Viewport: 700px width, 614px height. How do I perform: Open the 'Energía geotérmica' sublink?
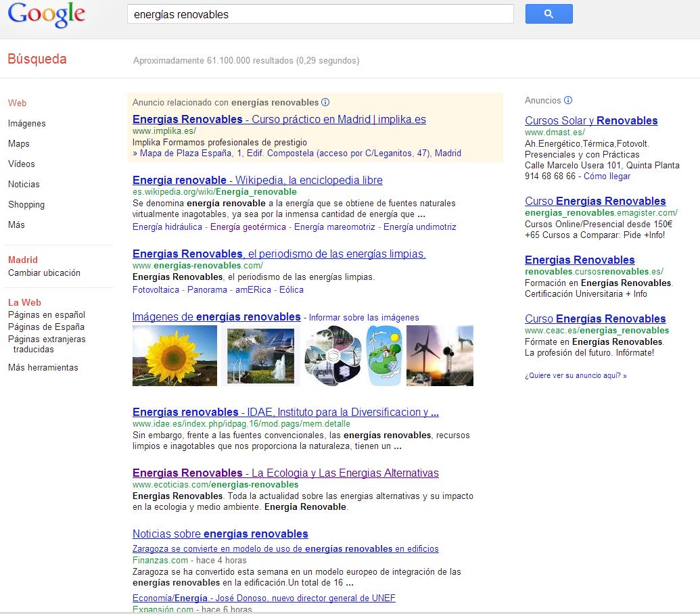coord(248,227)
